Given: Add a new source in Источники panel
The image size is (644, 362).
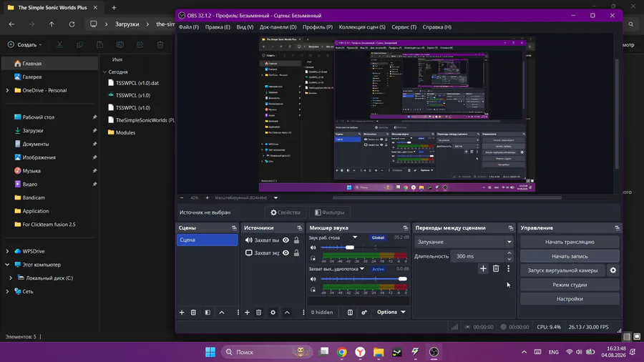Looking at the screenshot, I should point(247,313).
